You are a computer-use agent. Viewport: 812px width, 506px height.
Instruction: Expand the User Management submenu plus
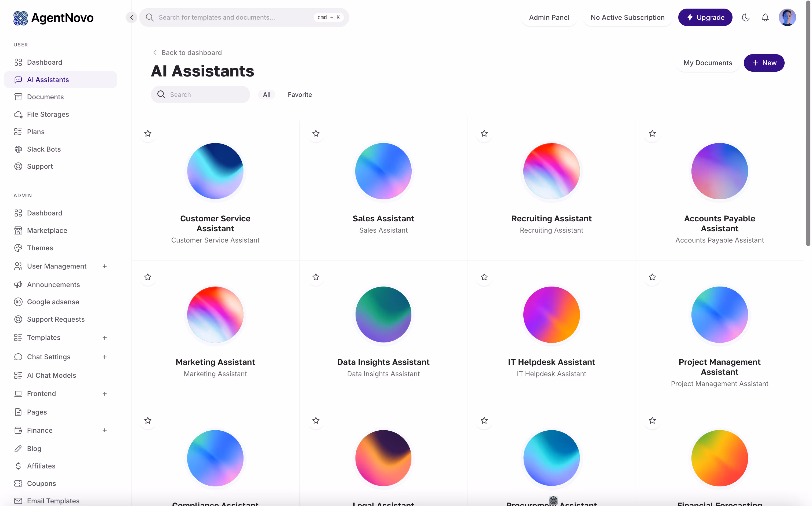pos(104,266)
